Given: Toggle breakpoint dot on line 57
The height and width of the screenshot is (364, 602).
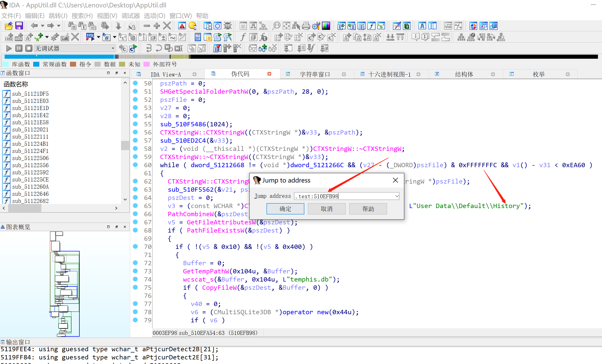Looking at the screenshot, I should tap(136, 140).
